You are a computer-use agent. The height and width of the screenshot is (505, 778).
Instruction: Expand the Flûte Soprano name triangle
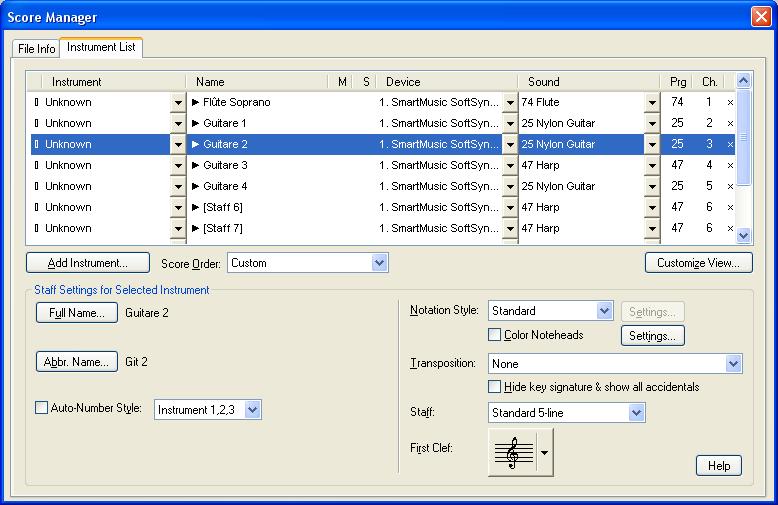point(195,102)
